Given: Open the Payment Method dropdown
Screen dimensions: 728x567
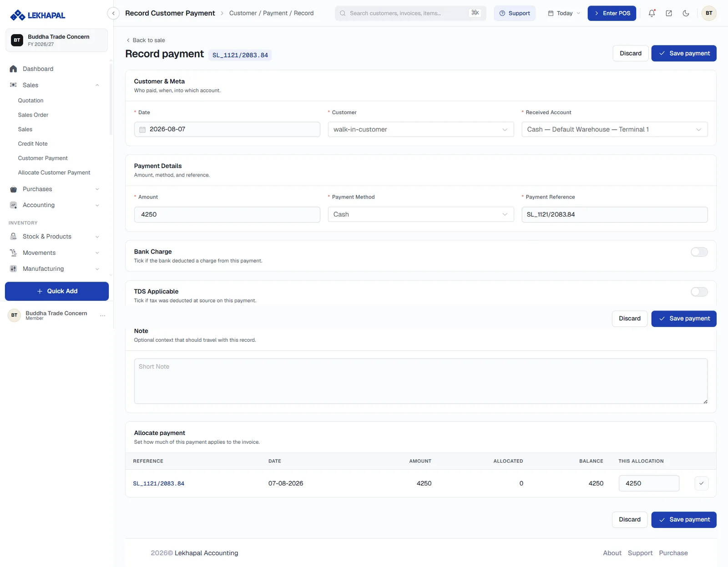Looking at the screenshot, I should (x=421, y=214).
